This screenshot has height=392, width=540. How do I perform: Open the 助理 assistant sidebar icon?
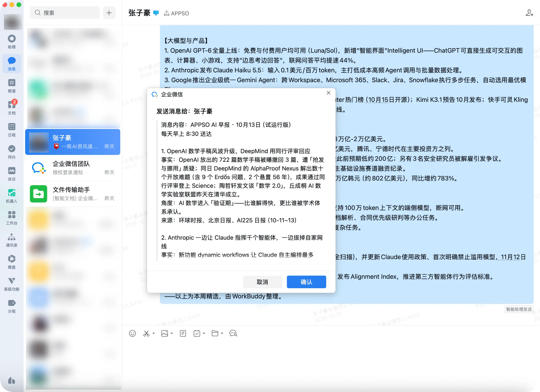[12, 41]
